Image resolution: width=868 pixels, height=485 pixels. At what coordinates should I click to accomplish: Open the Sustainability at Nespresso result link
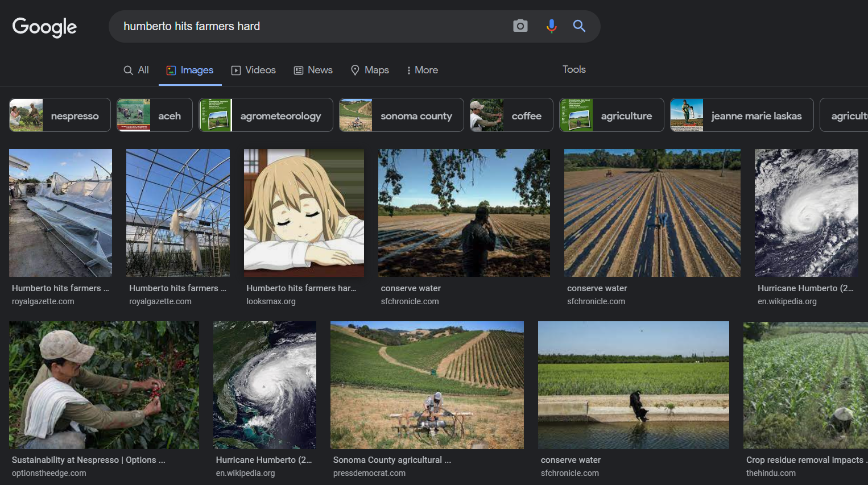pyautogui.click(x=88, y=460)
